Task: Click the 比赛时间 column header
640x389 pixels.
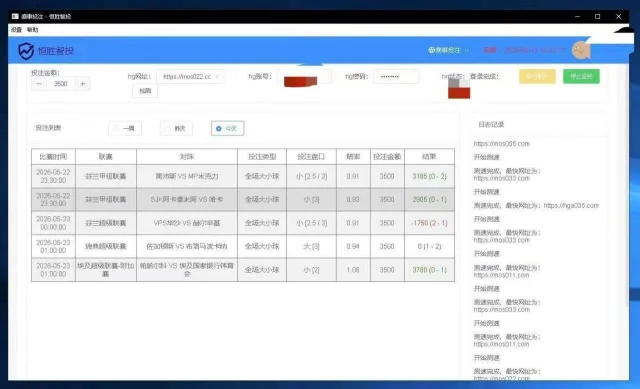Action: pyautogui.click(x=53, y=157)
